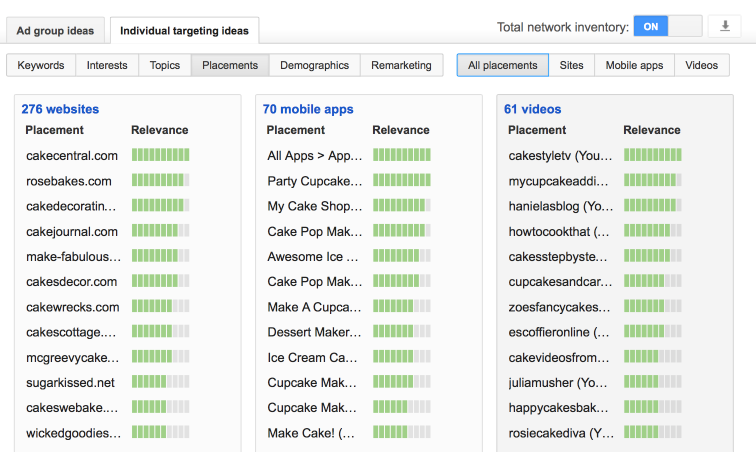This screenshot has width=756, height=452.
Task: Open the 276 websites heading link
Action: coord(60,109)
